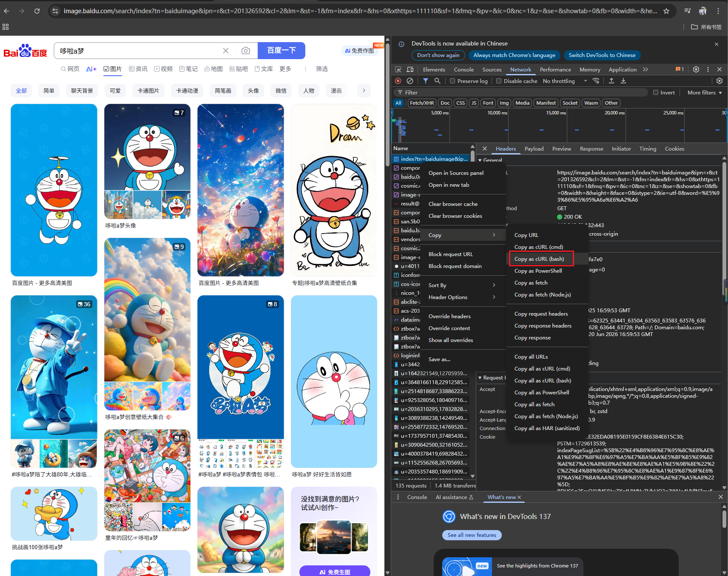Close the What's new drawer tab

[x=519, y=497]
